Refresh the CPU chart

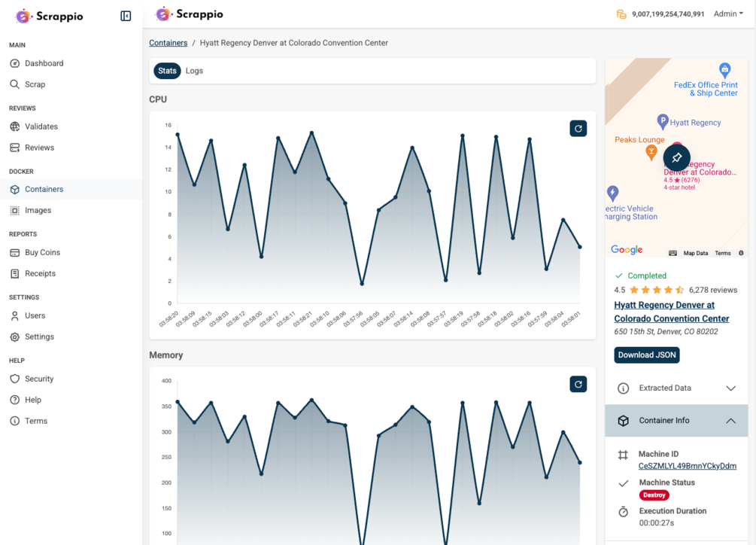pyautogui.click(x=578, y=129)
